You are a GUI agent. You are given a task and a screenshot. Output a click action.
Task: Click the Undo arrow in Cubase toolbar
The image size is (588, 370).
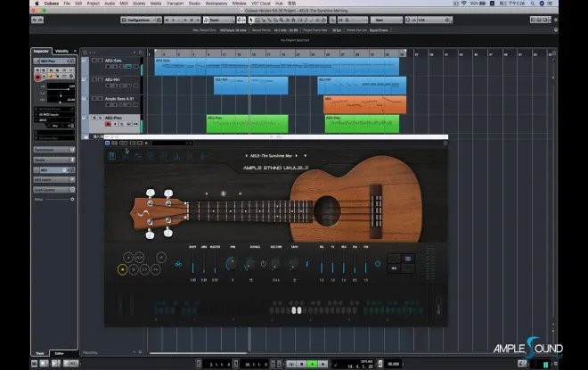pyautogui.click(x=35, y=20)
